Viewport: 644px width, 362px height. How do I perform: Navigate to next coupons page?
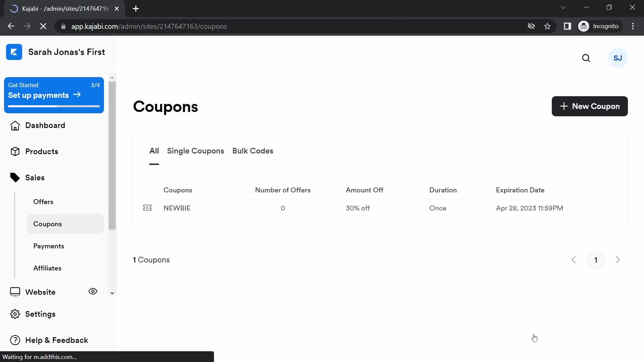618,260
